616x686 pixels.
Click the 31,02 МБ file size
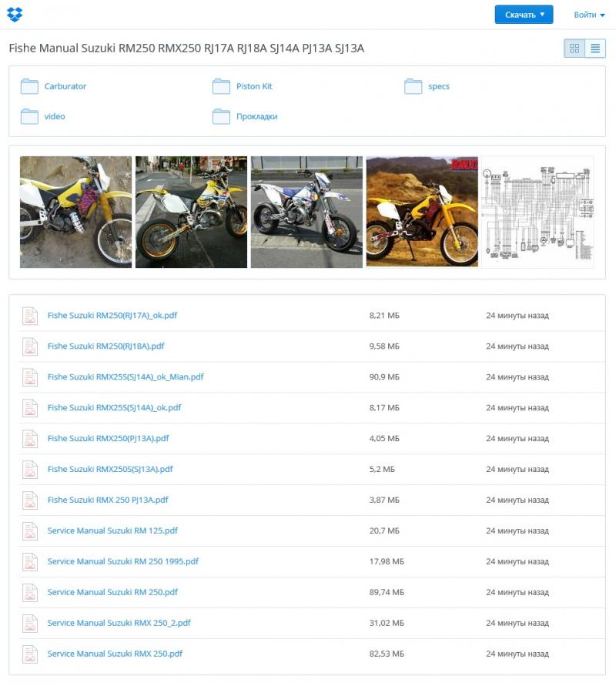(x=387, y=623)
